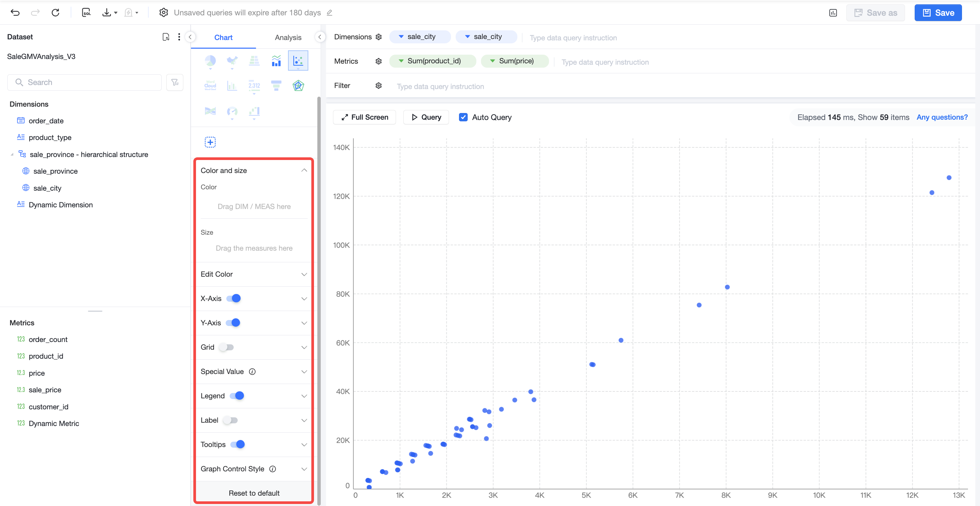Switch to the Analysis tab
The width and height of the screenshot is (980, 506).
click(288, 37)
